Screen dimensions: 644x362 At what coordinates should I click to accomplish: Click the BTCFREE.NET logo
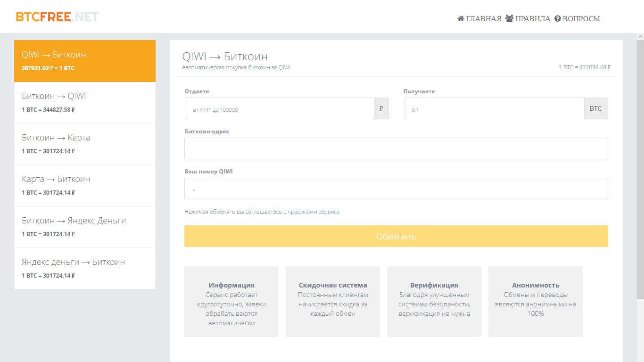(57, 17)
